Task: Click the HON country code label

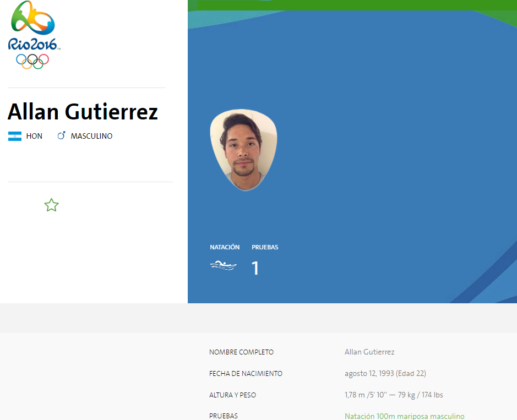Action: pos(34,135)
